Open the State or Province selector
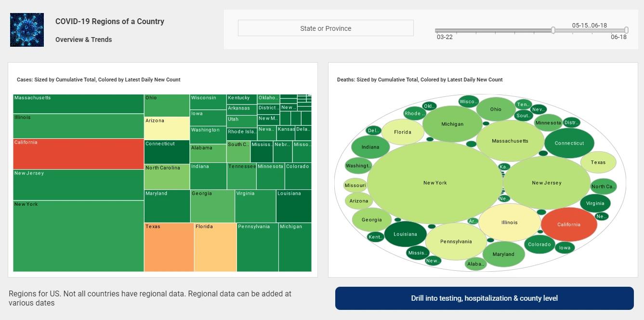Screen dimensions: 644x320 click(x=326, y=28)
